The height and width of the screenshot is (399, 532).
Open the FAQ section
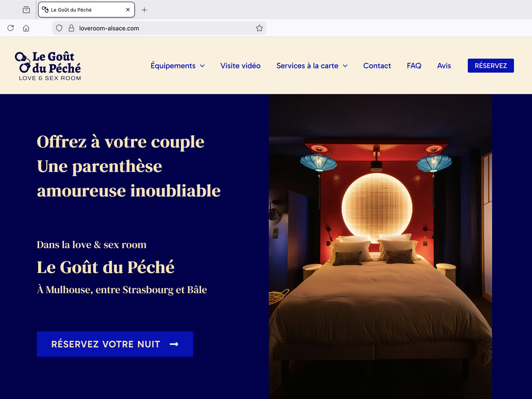[x=414, y=66]
